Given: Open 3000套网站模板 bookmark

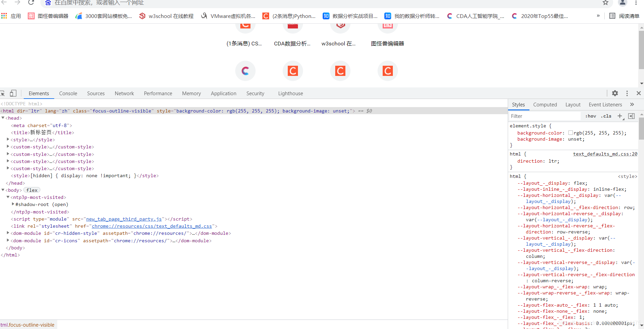Looking at the screenshot, I should coord(104,16).
